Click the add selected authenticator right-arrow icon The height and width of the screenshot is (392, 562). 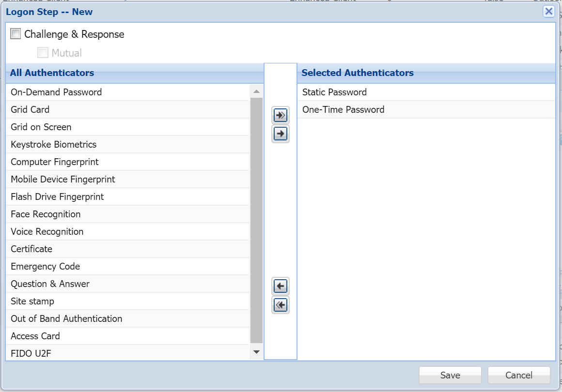click(x=280, y=134)
